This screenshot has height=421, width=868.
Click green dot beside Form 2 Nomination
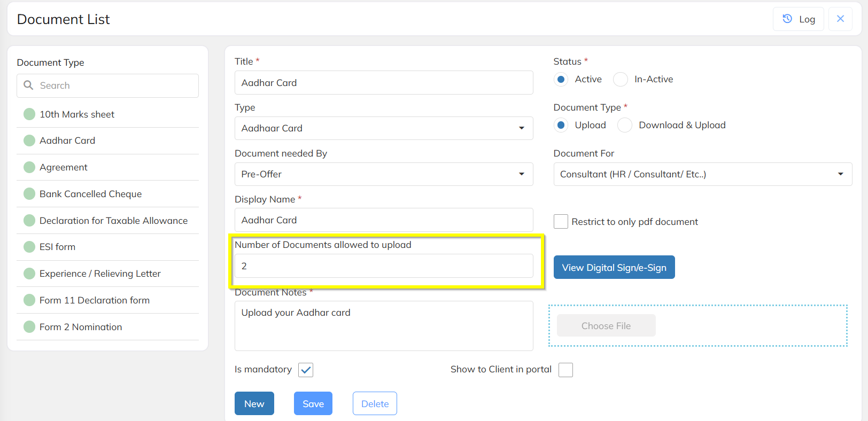(29, 327)
